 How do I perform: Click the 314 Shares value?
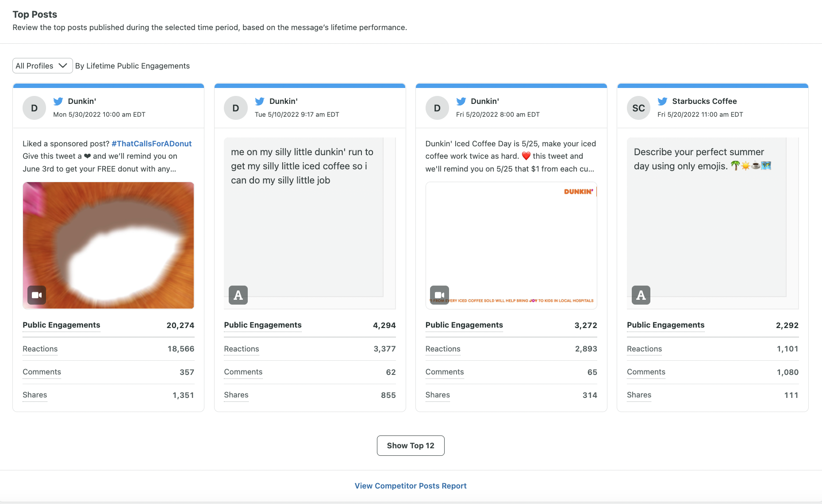[x=590, y=395]
